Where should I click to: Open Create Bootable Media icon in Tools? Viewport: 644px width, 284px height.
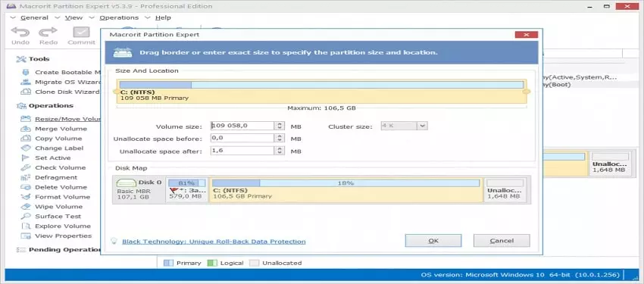coord(27,72)
